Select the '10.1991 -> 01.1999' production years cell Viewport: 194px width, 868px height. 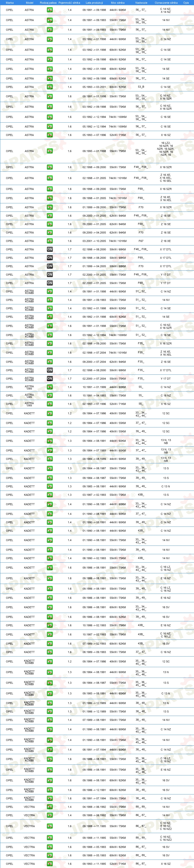point(94,387)
